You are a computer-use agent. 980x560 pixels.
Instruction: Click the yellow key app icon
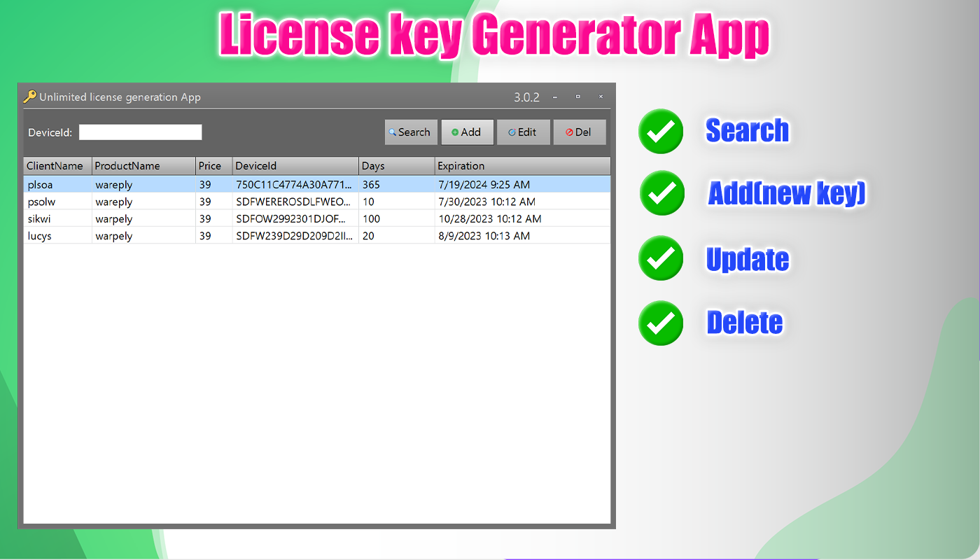coord(30,97)
